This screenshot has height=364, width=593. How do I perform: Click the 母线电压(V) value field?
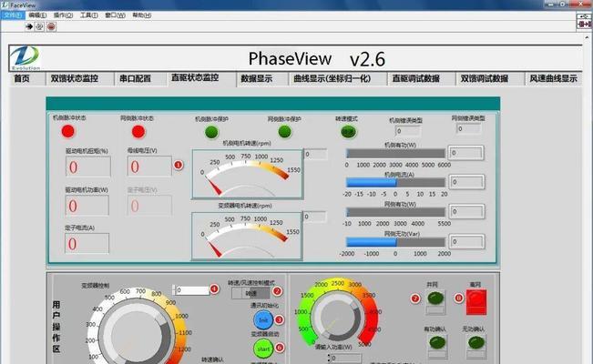[x=149, y=167]
